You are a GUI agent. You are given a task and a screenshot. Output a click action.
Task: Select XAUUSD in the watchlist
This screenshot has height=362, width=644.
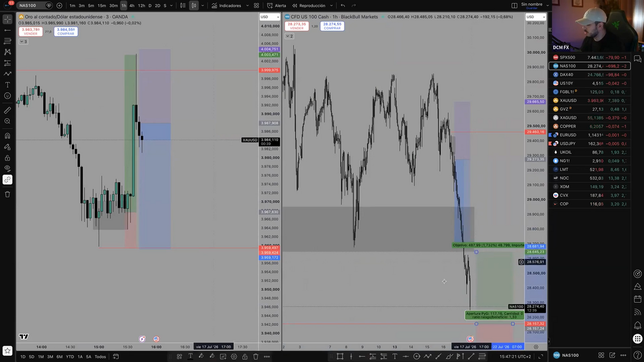[589, 100]
